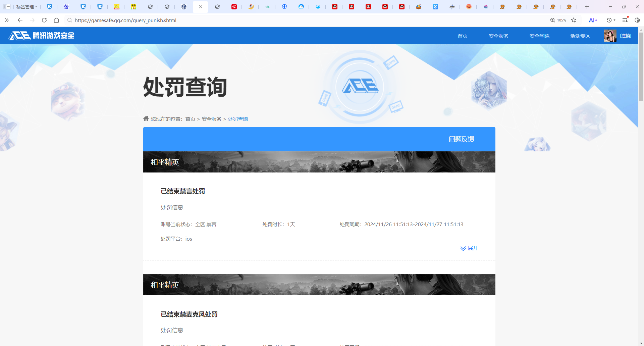Go back to the previous page
Screen dimensions: 644x346
(20, 20)
